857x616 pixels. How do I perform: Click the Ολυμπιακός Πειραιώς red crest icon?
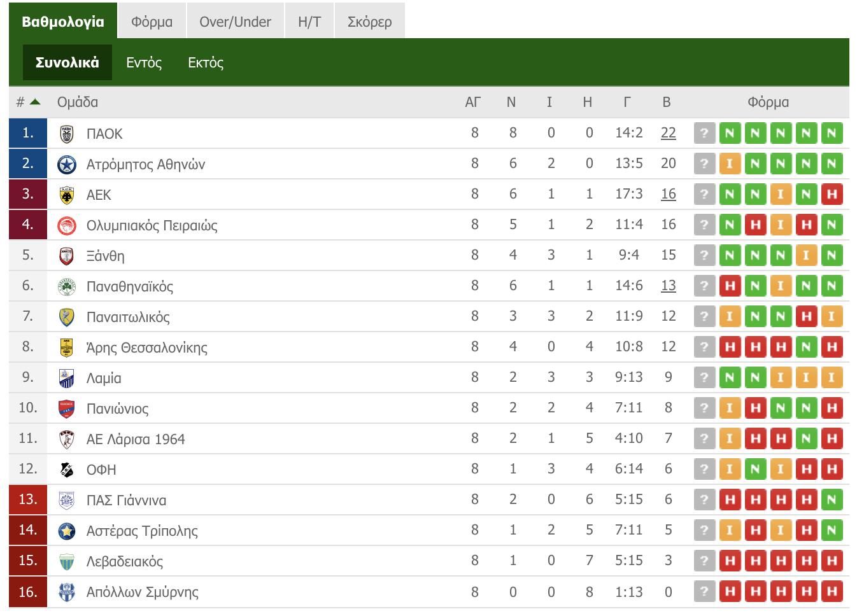click(x=66, y=225)
